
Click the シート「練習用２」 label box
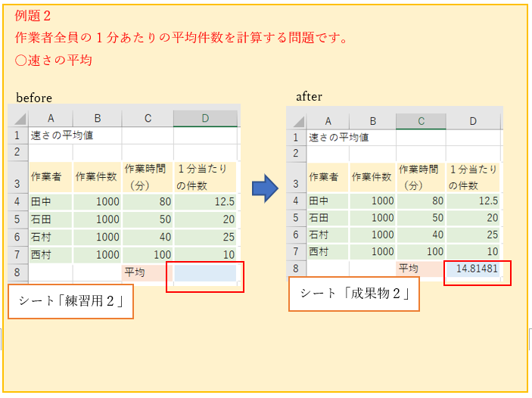pyautogui.click(x=70, y=301)
